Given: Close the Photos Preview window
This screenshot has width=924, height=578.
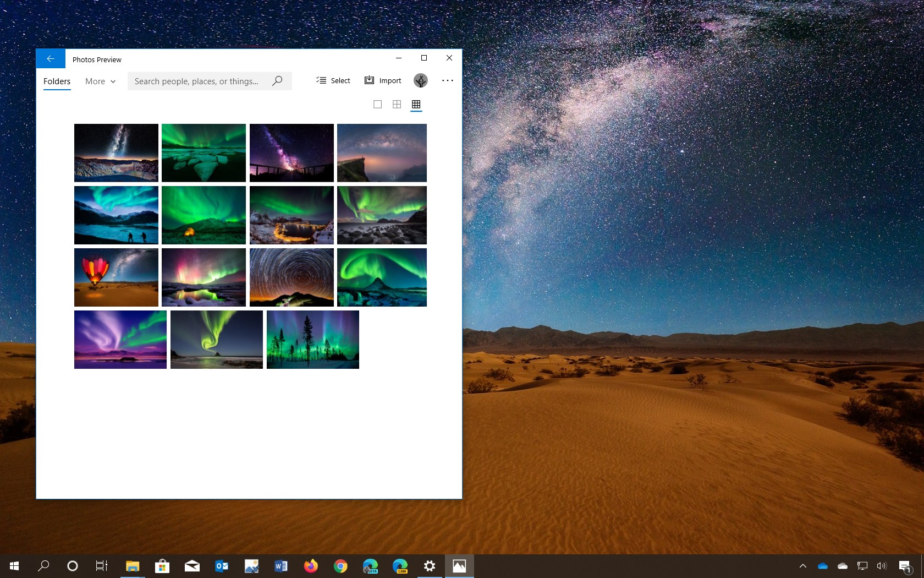Looking at the screenshot, I should tap(449, 58).
